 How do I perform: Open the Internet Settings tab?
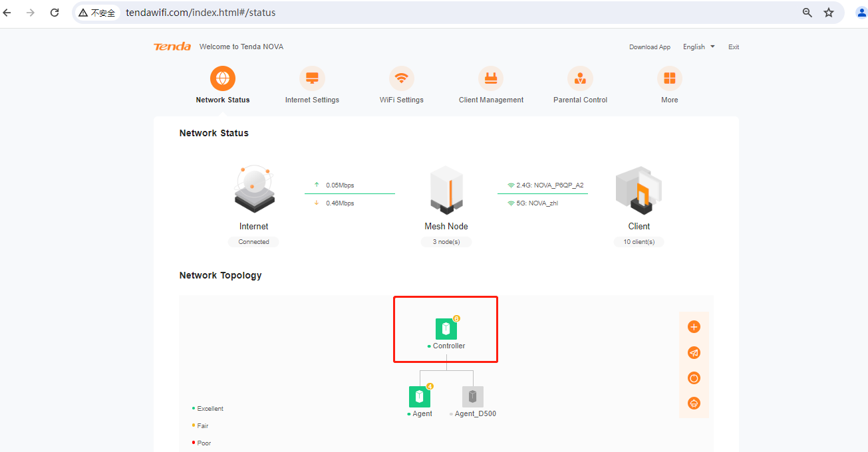point(312,85)
